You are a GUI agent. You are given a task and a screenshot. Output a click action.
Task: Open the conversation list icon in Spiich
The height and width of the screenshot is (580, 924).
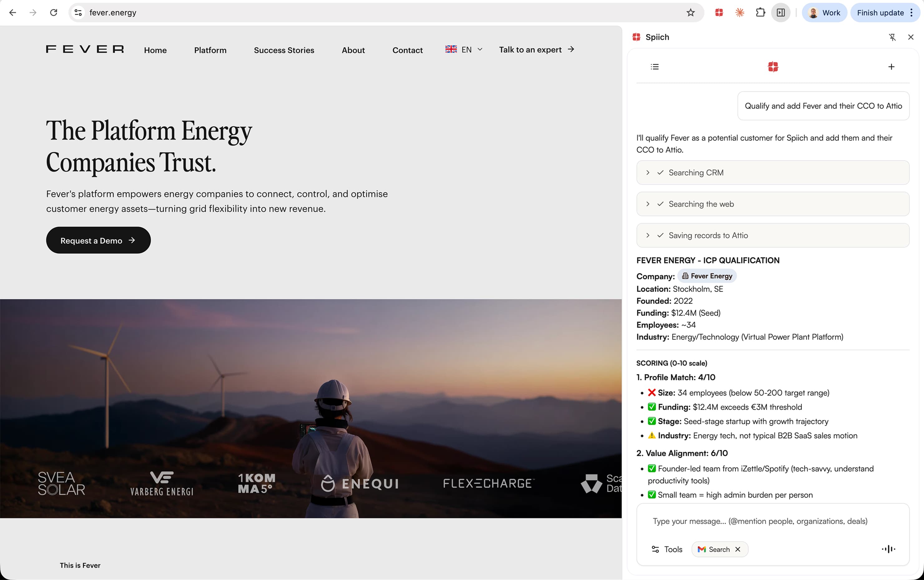coord(655,67)
